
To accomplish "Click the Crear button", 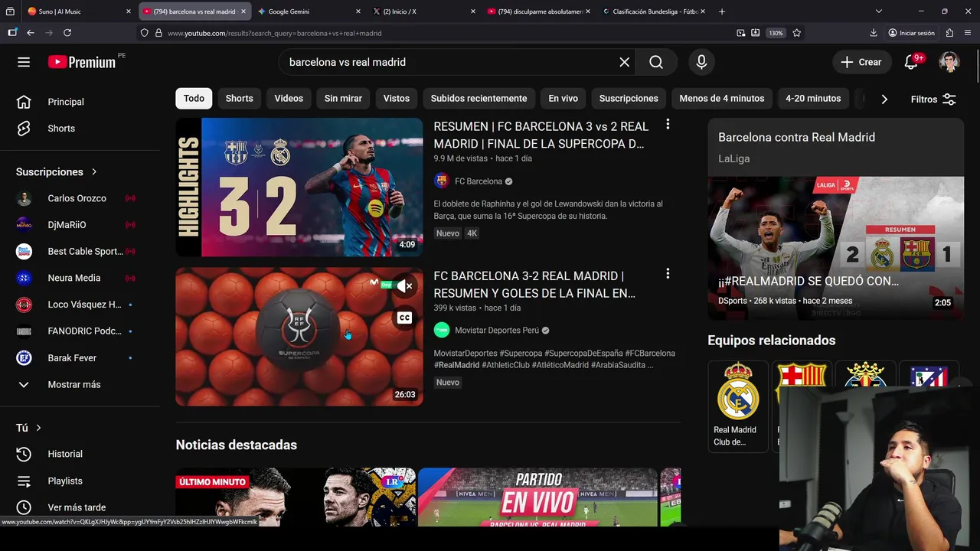I will point(861,62).
